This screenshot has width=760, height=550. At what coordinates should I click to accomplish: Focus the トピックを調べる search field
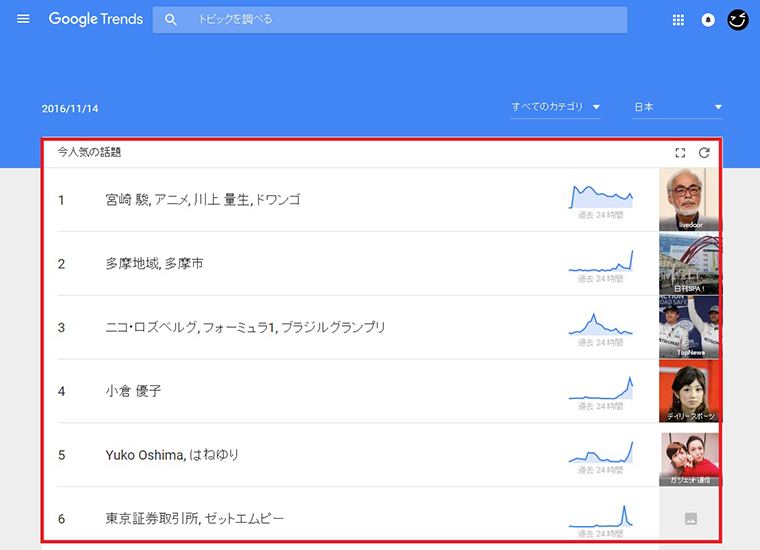390,20
